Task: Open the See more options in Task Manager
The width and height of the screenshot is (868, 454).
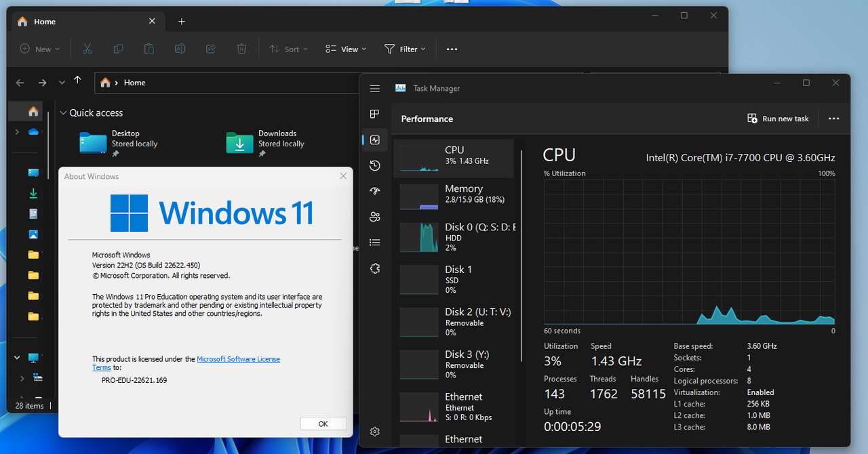Action: click(834, 119)
